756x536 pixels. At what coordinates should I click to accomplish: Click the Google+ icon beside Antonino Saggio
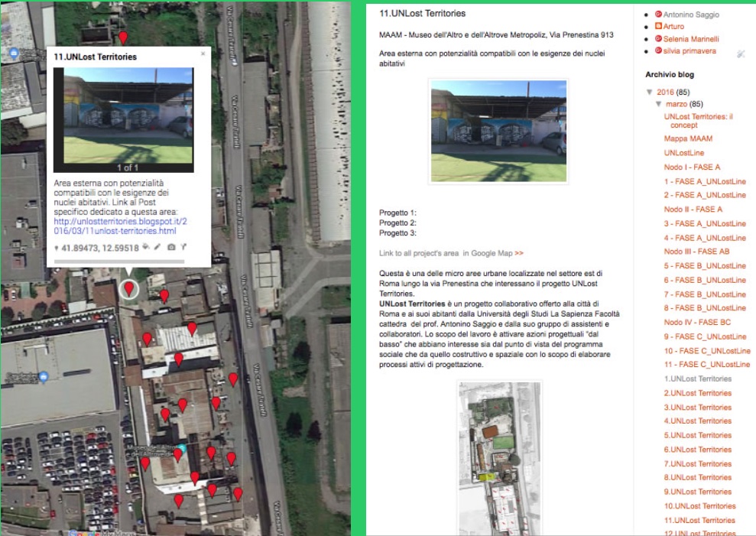[658, 14]
